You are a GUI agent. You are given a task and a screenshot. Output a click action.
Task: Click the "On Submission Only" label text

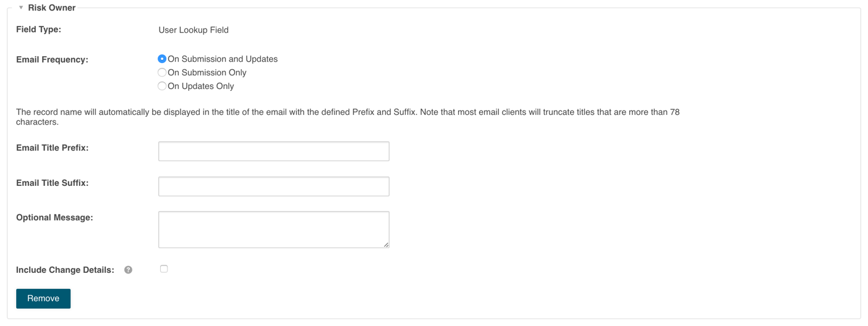click(x=207, y=73)
